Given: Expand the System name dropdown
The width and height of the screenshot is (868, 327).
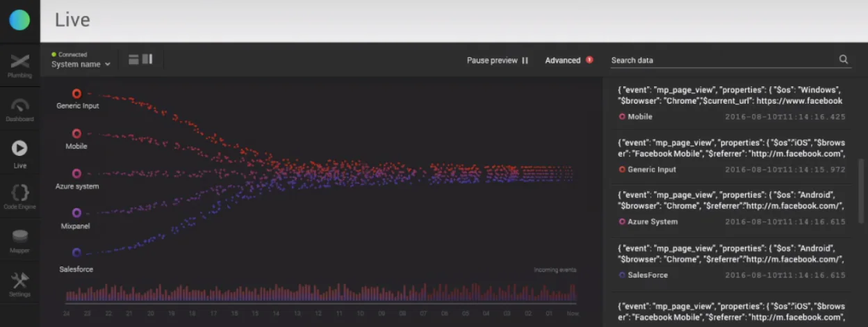Looking at the screenshot, I should pos(81,64).
